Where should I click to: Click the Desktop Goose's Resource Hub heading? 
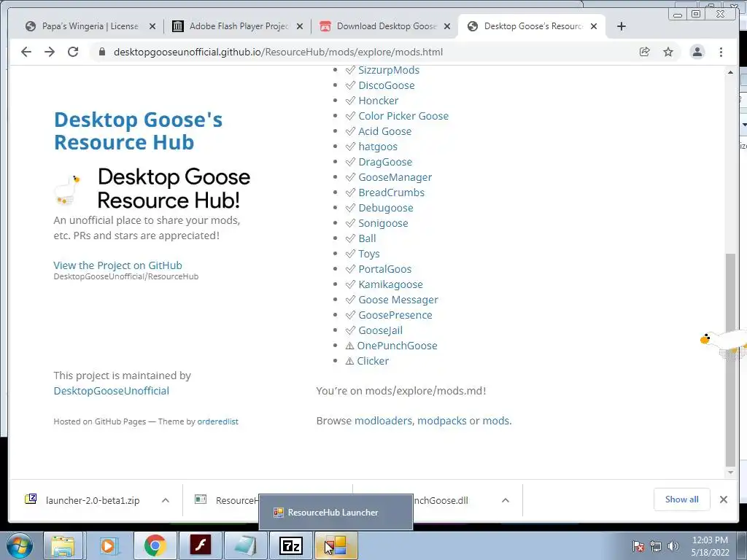pos(138,131)
